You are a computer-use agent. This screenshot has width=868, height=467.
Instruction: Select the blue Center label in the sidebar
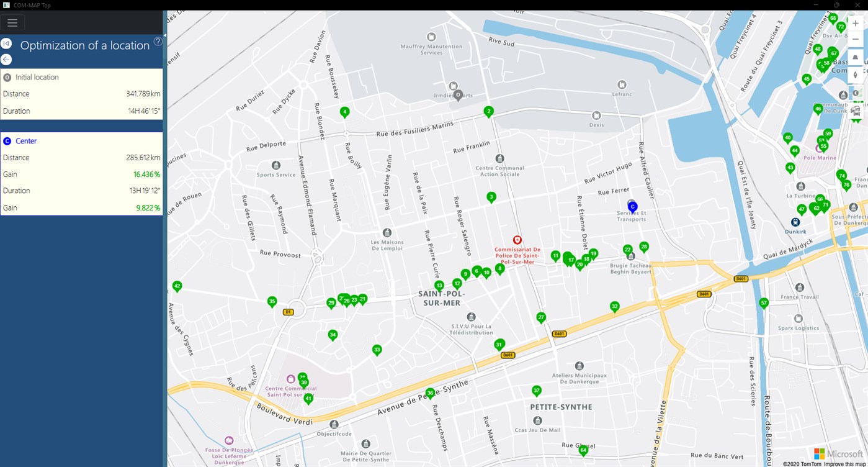(x=26, y=141)
